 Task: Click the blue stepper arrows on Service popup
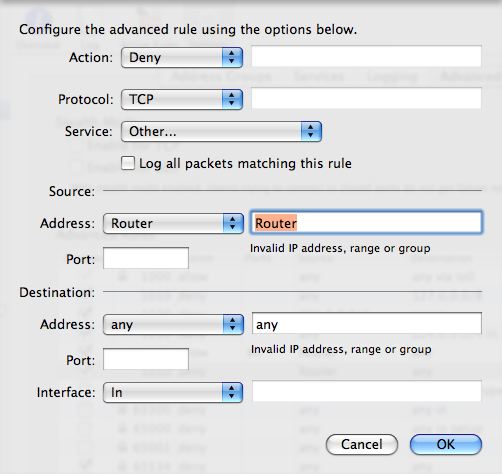[311, 131]
